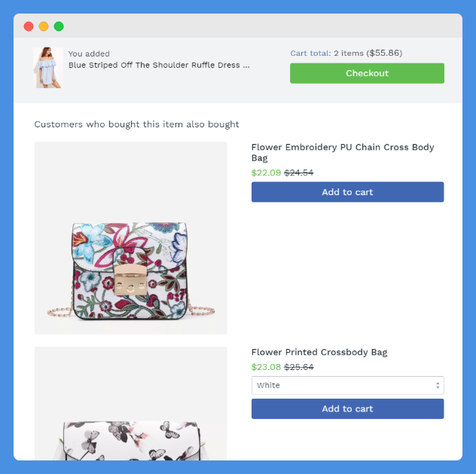This screenshot has width=476, height=474.
Task: Open the Cart total link
Action: [310, 54]
